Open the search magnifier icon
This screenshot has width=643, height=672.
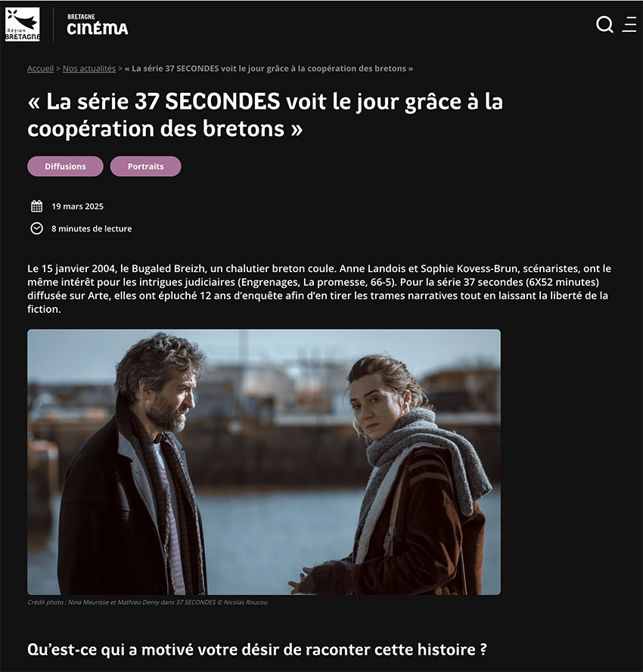(604, 24)
